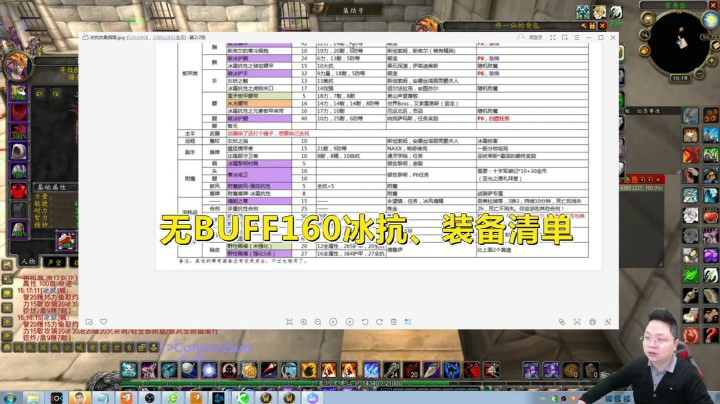The image size is (720, 404).
Task: Use the snowball orb action button
Action: coord(189,370)
